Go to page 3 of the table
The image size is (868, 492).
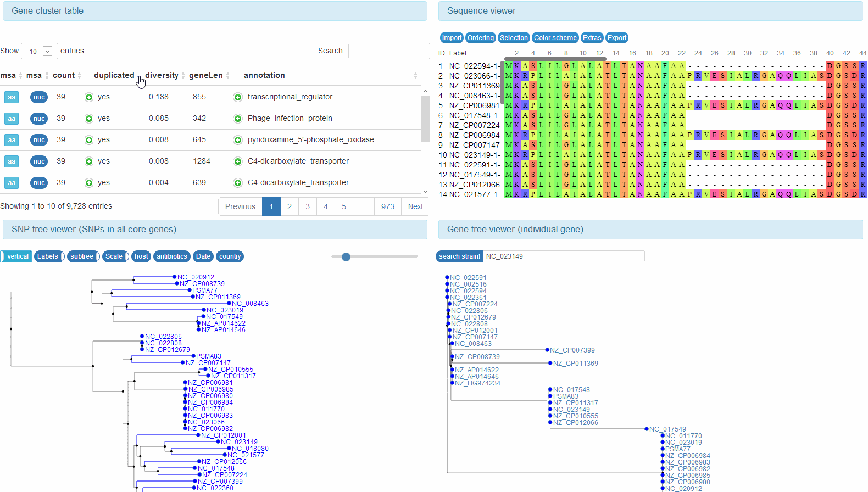308,206
